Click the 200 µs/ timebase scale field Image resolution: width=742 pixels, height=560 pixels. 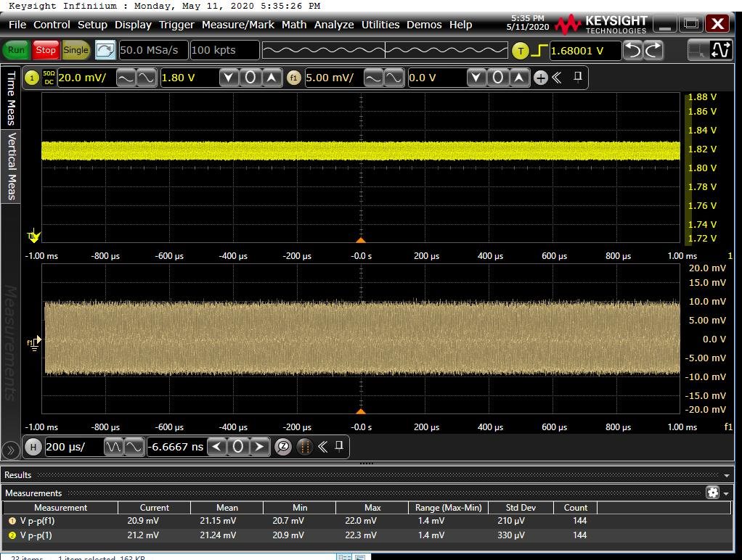point(73,447)
